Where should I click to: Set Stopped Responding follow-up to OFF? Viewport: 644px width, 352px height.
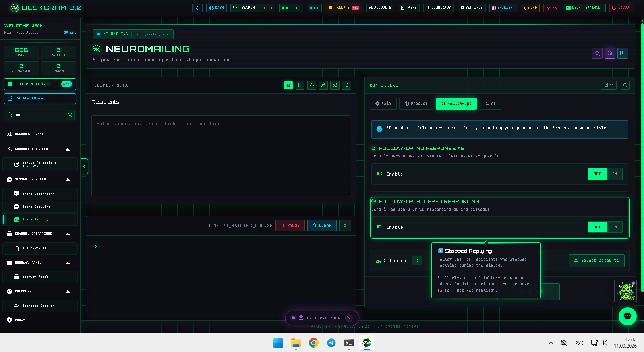point(598,227)
